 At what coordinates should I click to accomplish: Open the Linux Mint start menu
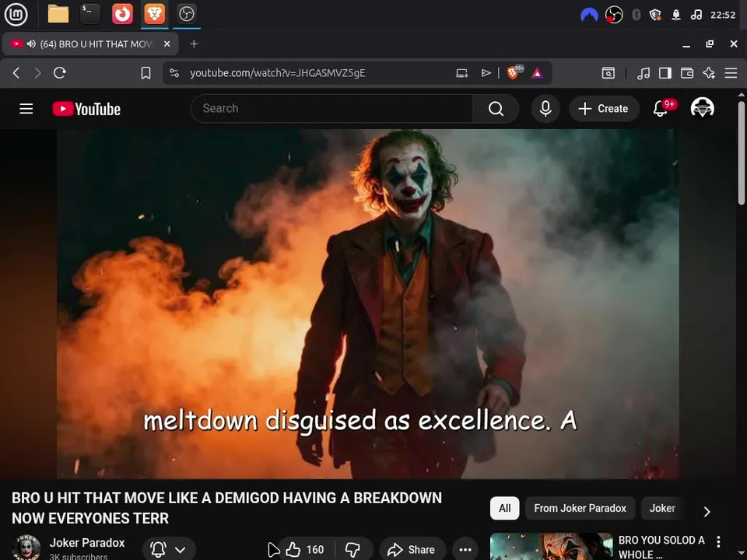pos(16,14)
